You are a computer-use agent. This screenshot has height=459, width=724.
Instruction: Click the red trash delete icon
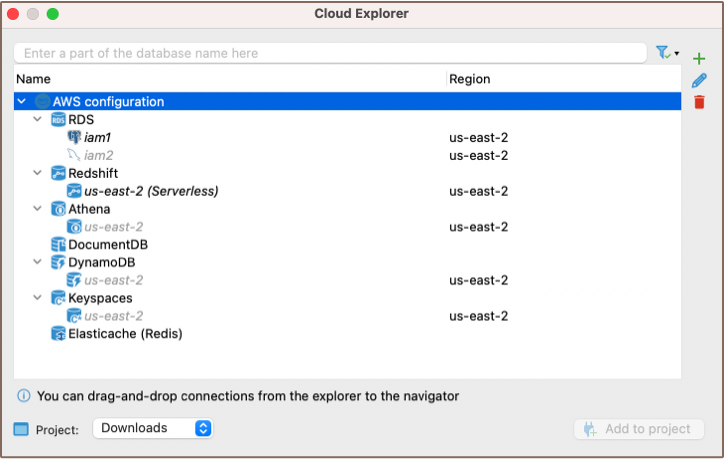click(x=699, y=102)
